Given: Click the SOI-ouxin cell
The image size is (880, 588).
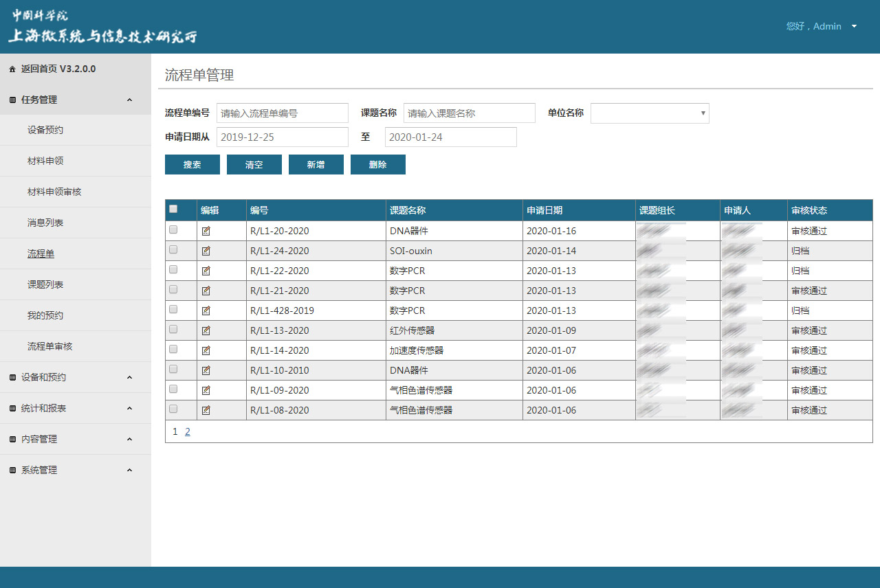Looking at the screenshot, I should click(x=454, y=251).
